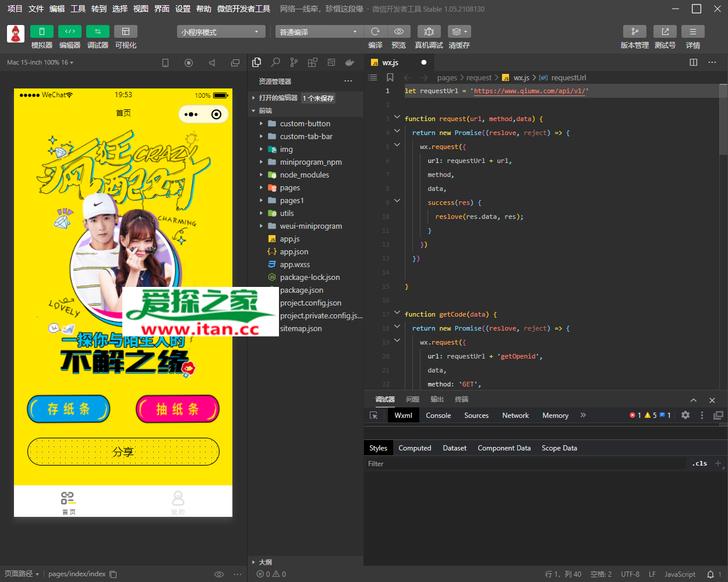The image size is (728, 582).
Task: Tap the 存纸条 button in simulator
Action: (69, 409)
